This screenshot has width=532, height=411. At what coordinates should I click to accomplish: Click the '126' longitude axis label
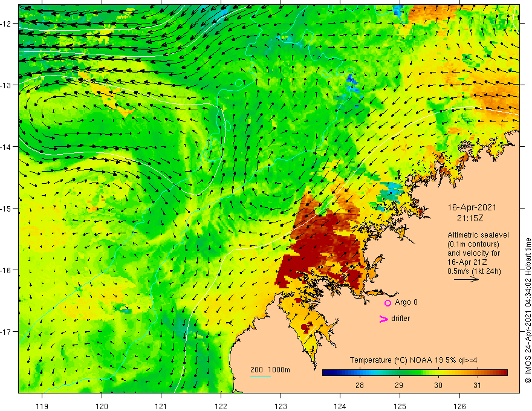(x=459, y=406)
